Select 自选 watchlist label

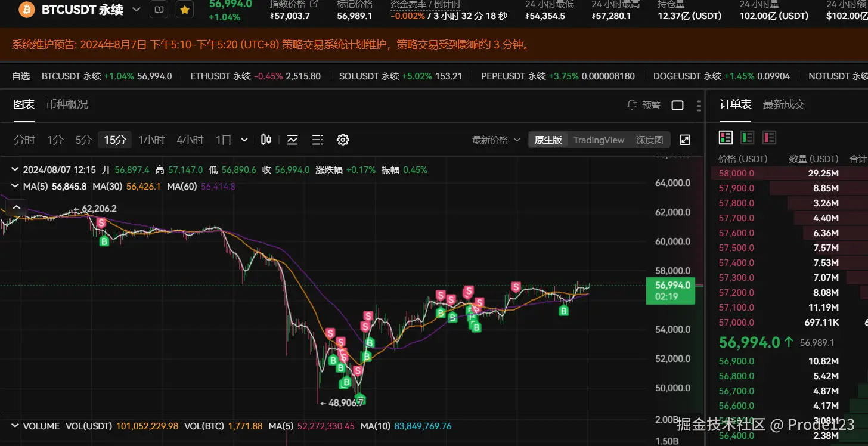click(21, 76)
